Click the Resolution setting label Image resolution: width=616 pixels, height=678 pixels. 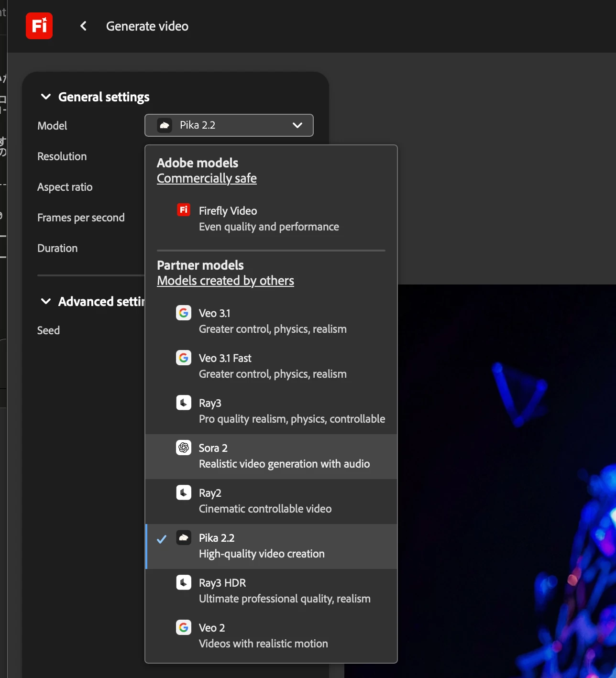click(x=62, y=156)
